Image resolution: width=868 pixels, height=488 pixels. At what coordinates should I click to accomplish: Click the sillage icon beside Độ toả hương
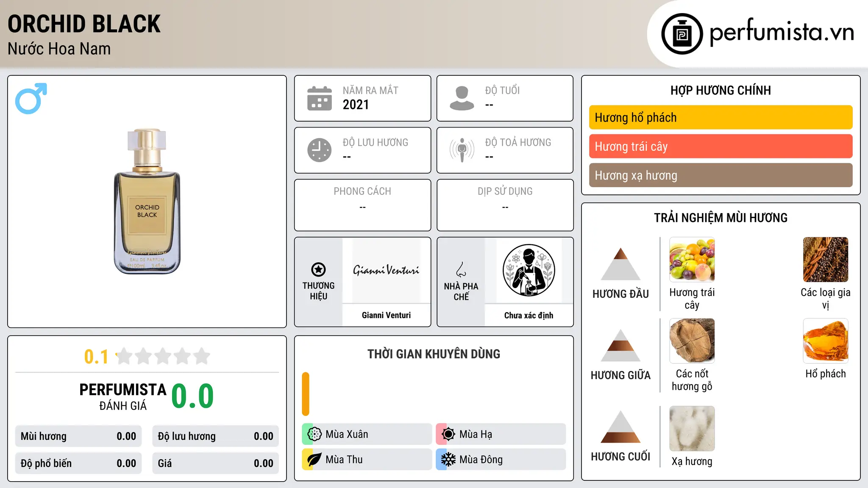(462, 150)
